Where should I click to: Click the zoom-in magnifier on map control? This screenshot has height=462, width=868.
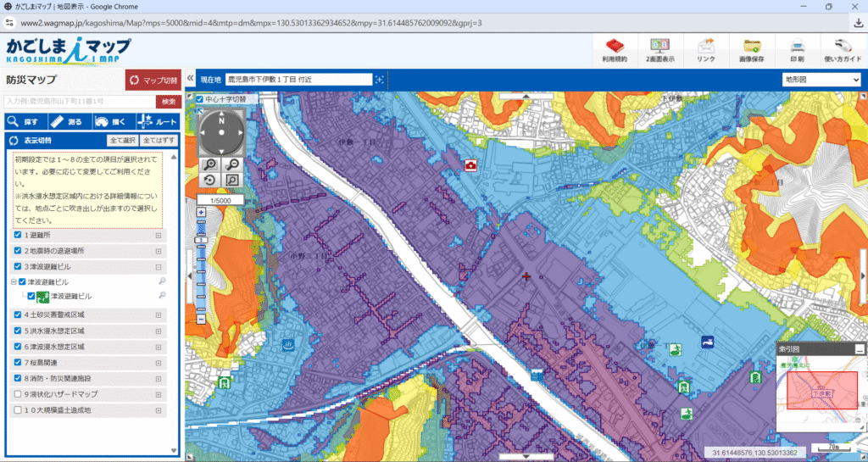209,164
